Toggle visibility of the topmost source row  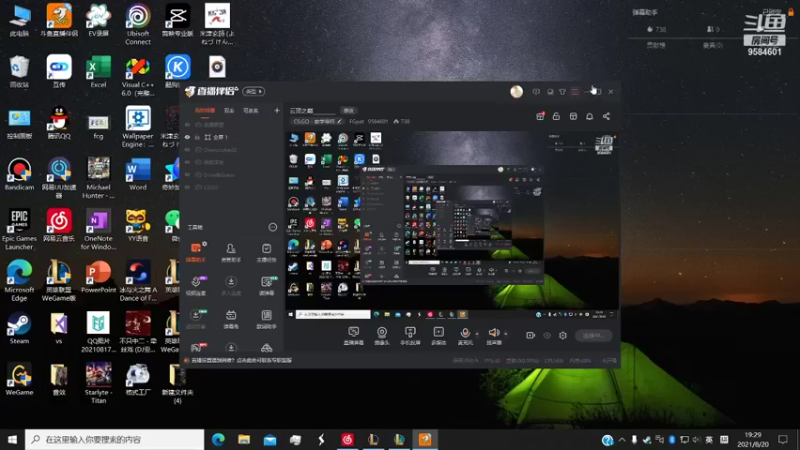pyautogui.click(x=187, y=125)
